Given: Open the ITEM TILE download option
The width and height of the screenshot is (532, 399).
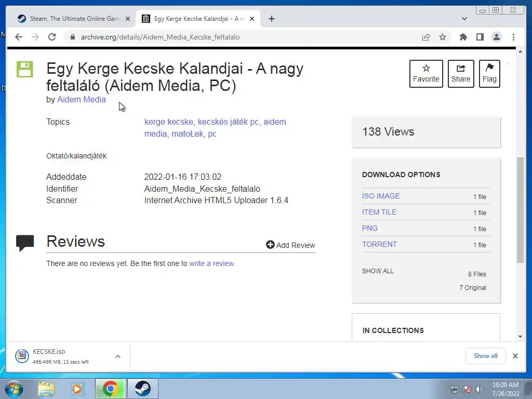Looking at the screenshot, I should pos(379,212).
